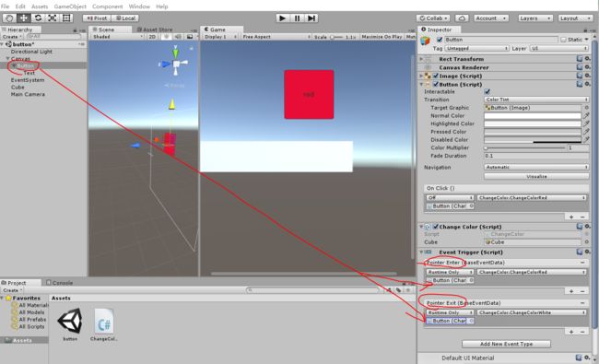Open scene effects image icon
599x364 pixels.
pyautogui.click(x=190, y=37)
